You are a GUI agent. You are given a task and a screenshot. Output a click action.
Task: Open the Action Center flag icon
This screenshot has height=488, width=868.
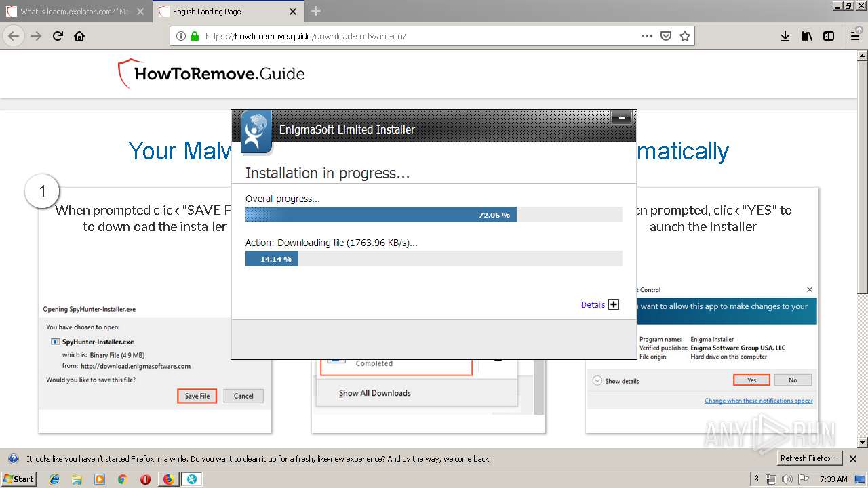pyautogui.click(x=802, y=479)
